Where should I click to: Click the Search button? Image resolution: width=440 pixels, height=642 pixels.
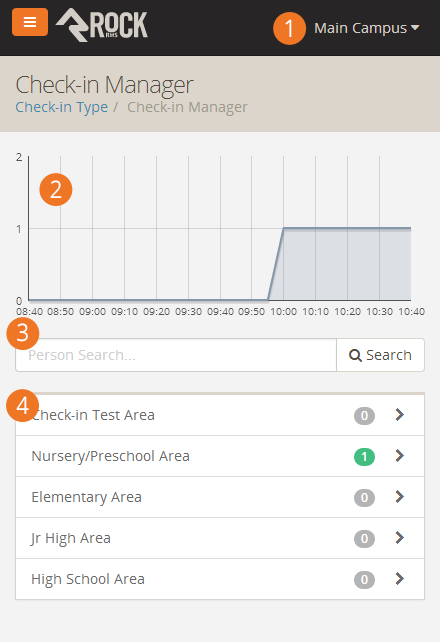(x=380, y=355)
